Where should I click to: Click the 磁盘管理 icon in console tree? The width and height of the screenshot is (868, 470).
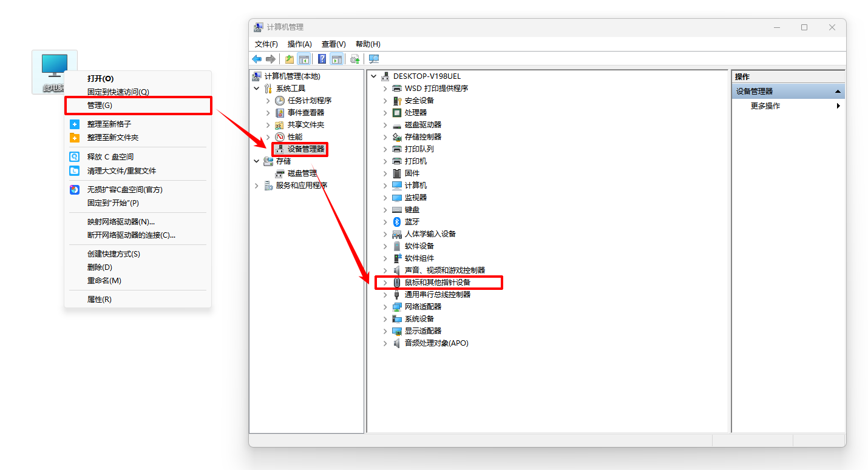tap(280, 173)
